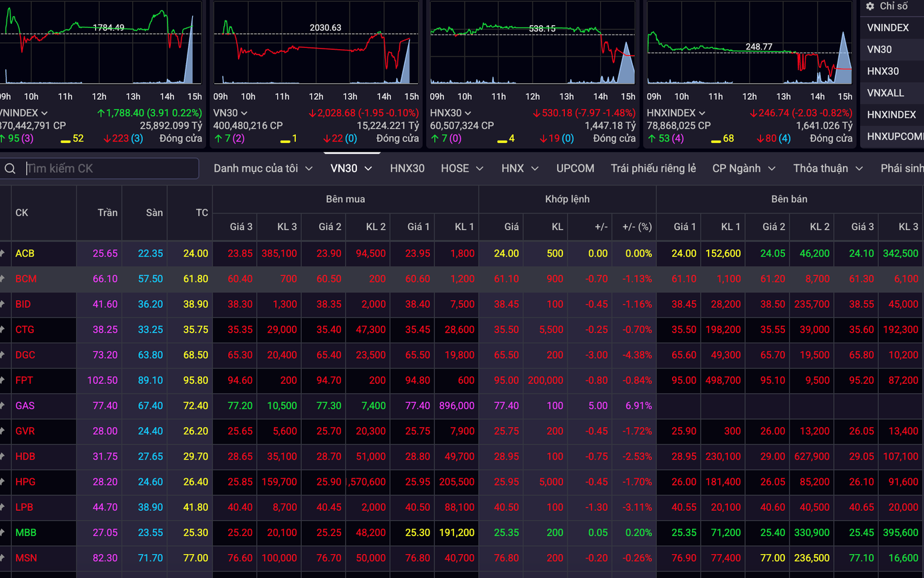The width and height of the screenshot is (924, 578).
Task: Pin the MSN stock row
Action: 3,558
